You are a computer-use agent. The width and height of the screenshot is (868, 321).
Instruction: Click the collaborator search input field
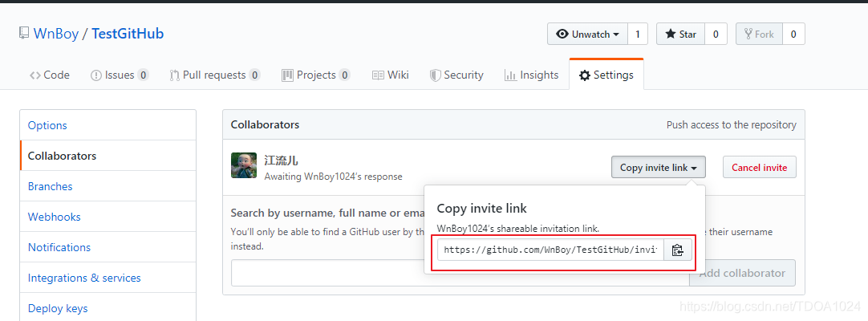(460, 273)
